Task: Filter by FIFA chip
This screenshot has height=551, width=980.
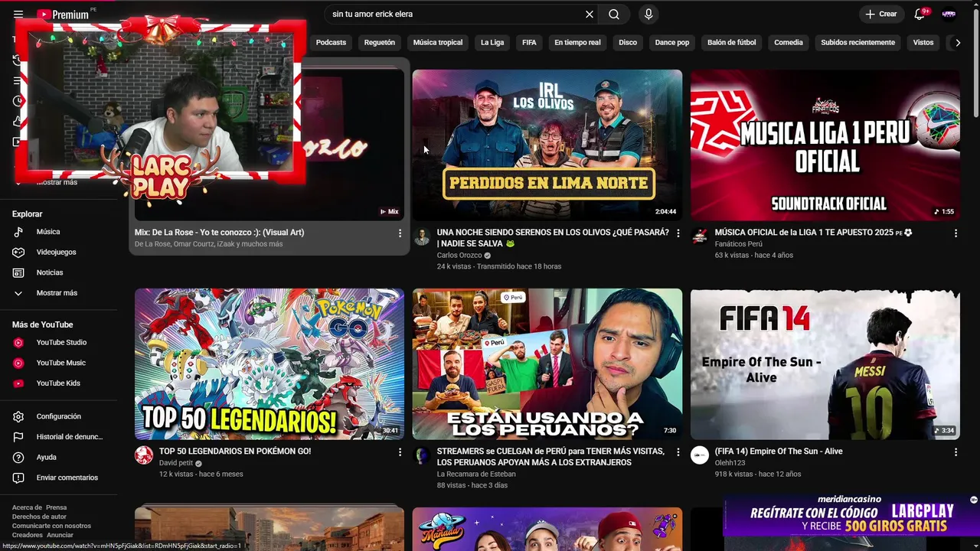Action: 529,42
